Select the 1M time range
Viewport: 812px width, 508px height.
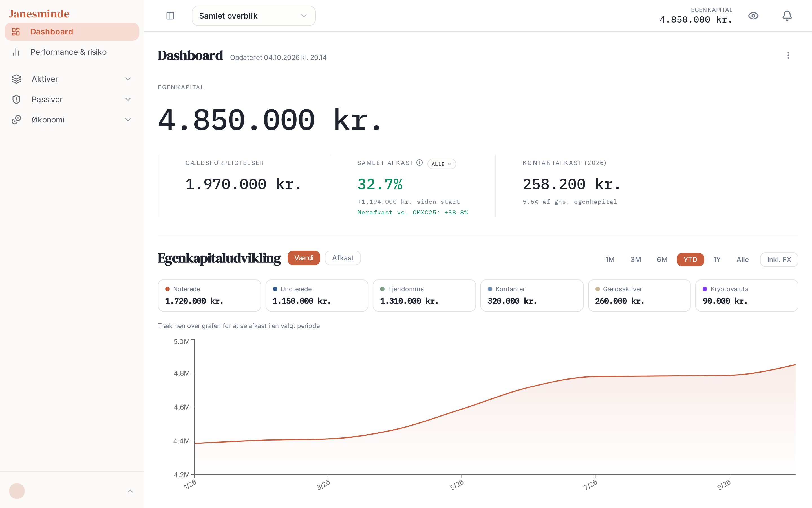click(x=610, y=259)
